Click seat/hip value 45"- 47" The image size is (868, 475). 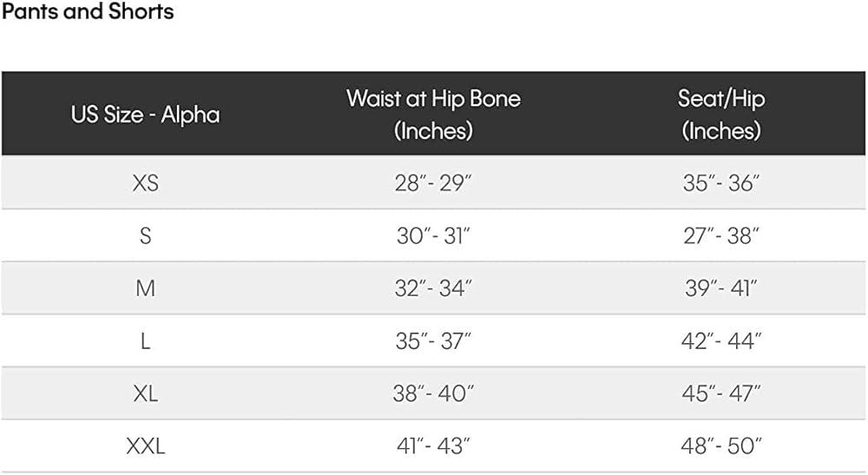point(720,394)
